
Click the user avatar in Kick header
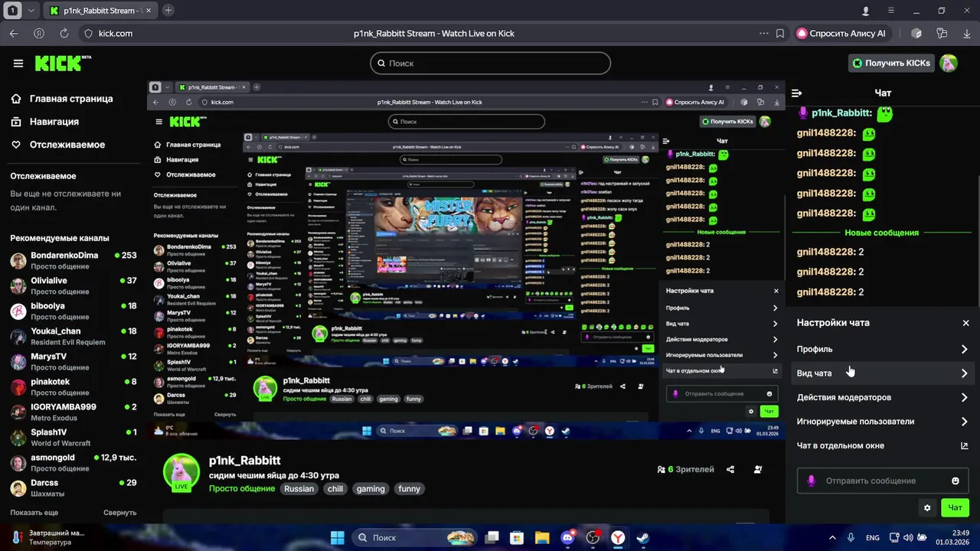point(949,64)
